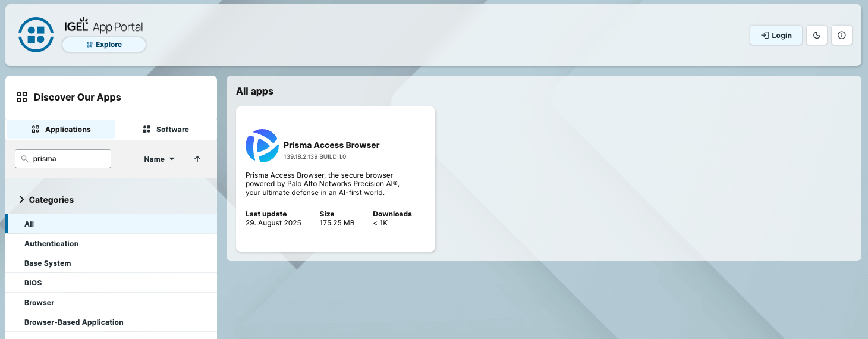The image size is (868, 339).
Task: Switch to the Applications tab
Action: (61, 129)
